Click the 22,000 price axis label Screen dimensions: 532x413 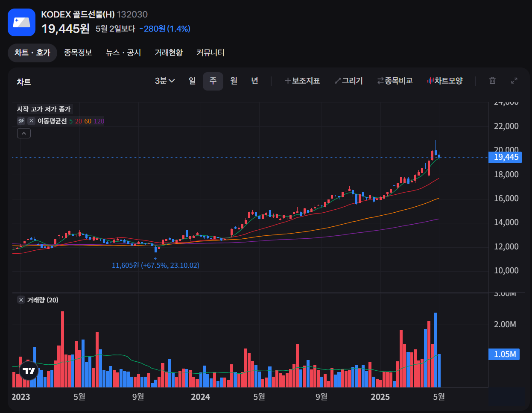coord(506,126)
